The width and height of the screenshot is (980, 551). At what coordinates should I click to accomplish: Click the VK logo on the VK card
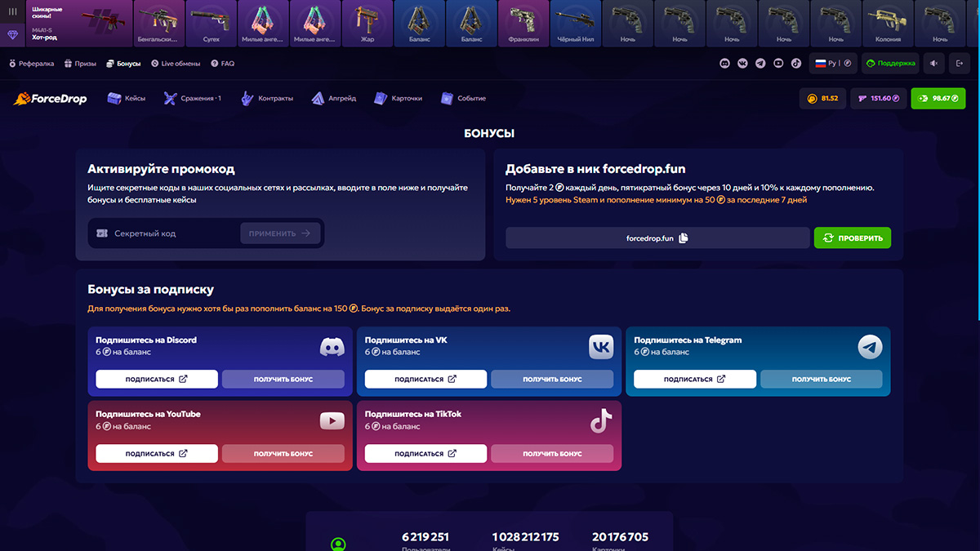tap(601, 348)
